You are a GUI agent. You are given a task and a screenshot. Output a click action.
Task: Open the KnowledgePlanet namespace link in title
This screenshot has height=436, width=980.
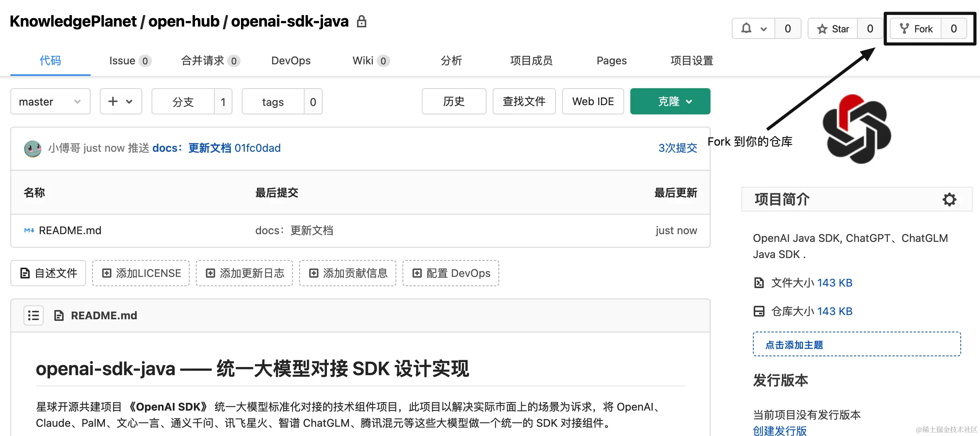pyautogui.click(x=73, y=21)
